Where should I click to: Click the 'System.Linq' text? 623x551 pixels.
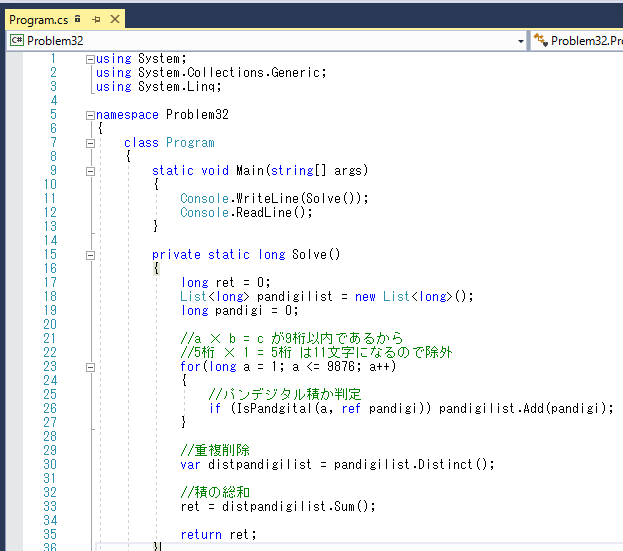179,87
